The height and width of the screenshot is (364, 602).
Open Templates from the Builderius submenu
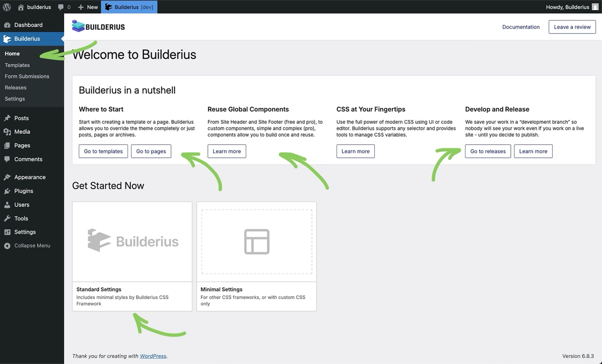click(17, 65)
